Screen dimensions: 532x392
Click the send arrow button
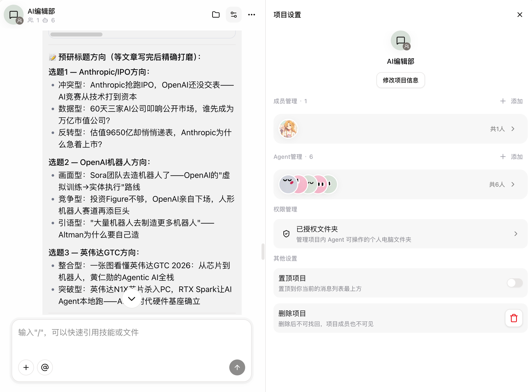(237, 367)
